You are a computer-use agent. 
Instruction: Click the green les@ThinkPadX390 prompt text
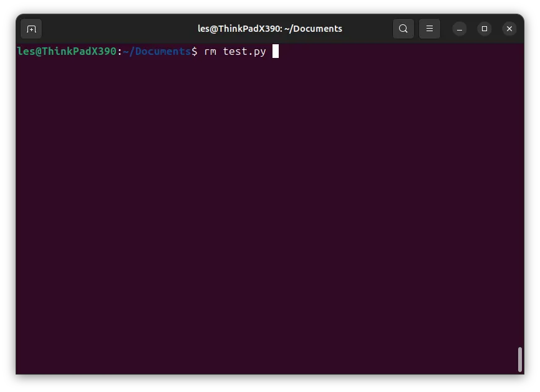(67, 51)
